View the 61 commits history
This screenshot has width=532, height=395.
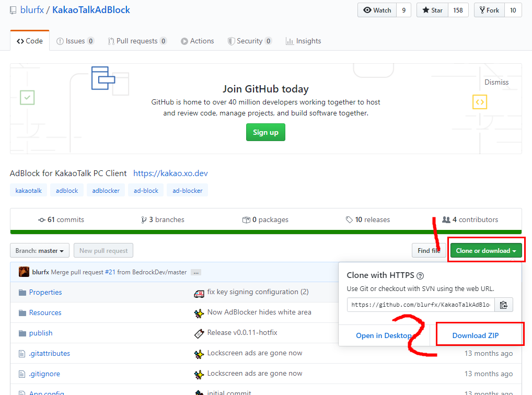click(x=61, y=219)
